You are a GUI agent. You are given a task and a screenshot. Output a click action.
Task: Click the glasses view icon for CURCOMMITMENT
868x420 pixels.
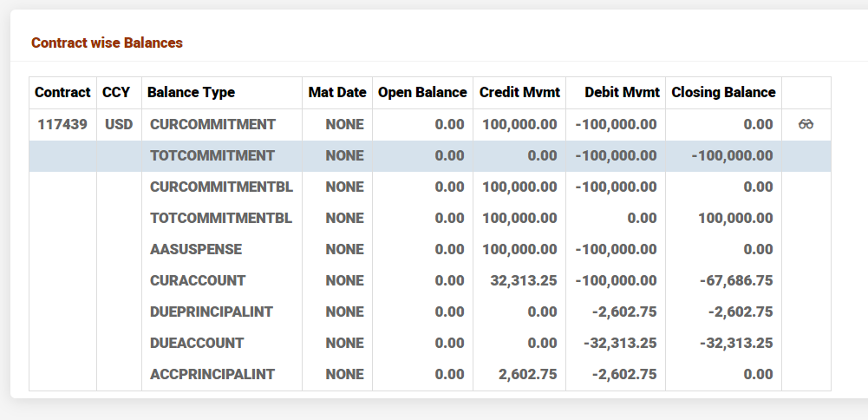806,124
